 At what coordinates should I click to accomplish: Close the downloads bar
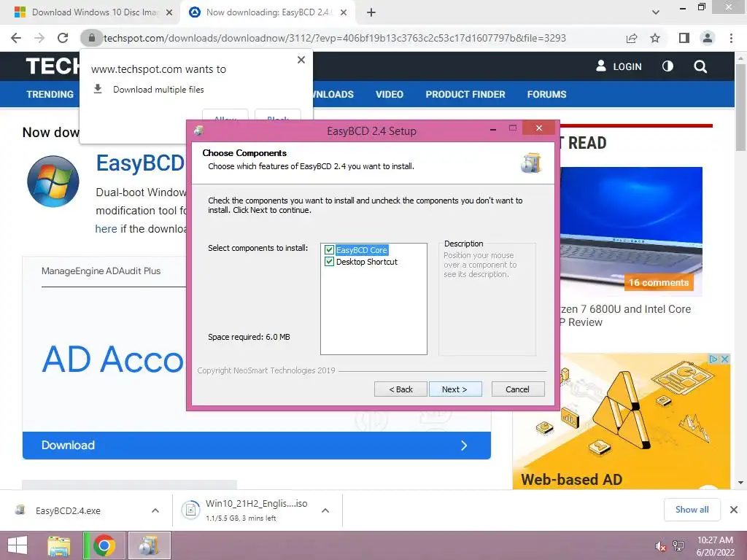pos(734,510)
